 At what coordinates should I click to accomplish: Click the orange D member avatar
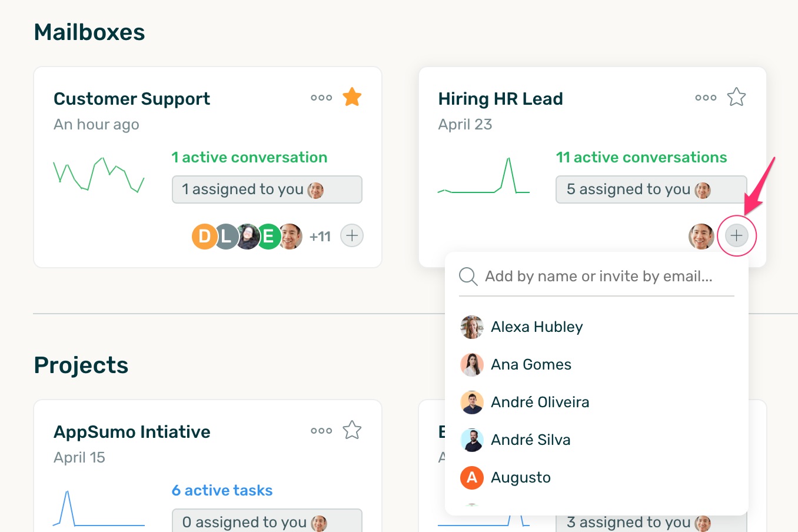coord(203,237)
